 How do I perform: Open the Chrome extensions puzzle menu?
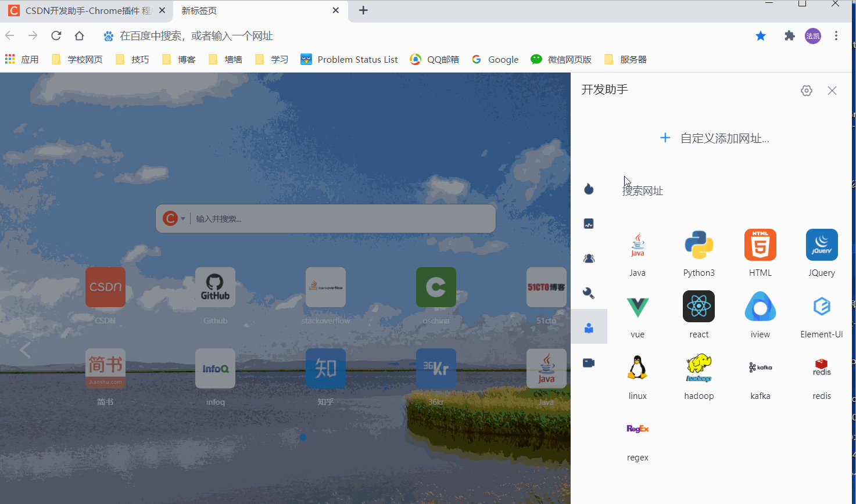coord(789,36)
